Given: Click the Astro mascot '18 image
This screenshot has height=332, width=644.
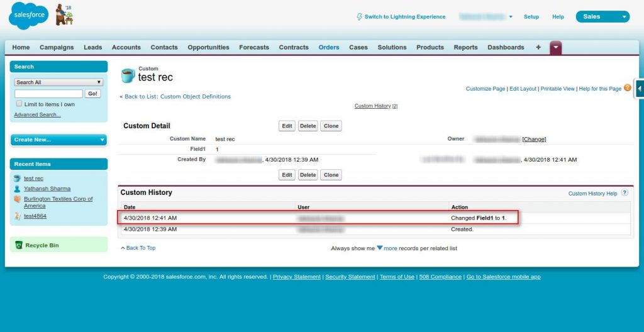Looking at the screenshot, I should point(65,15).
